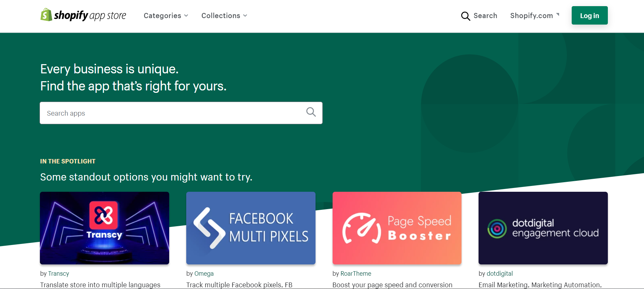Click 'Some standout options you might want to try.'

click(x=146, y=177)
